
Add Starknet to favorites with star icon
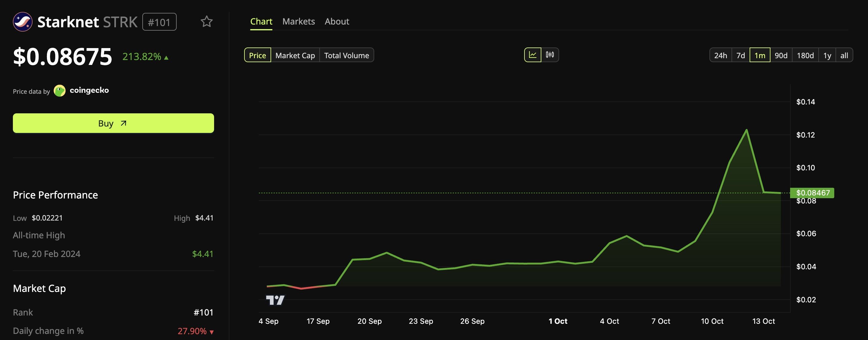pos(206,21)
